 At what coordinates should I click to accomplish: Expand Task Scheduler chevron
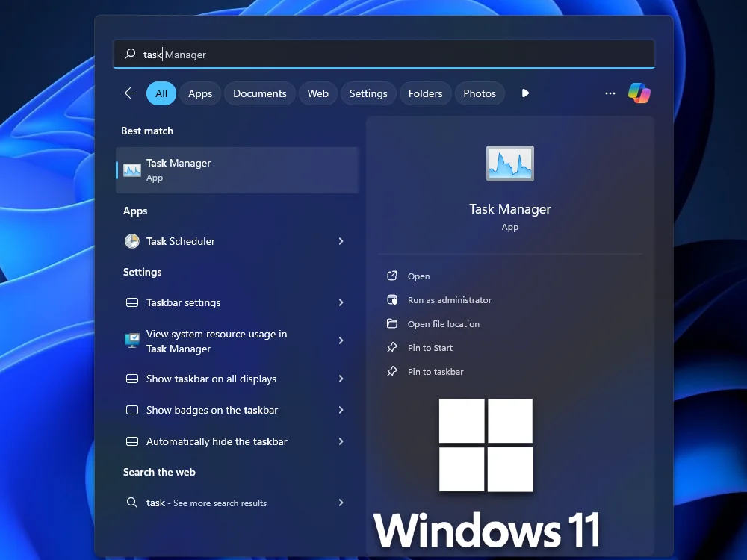[x=341, y=241]
